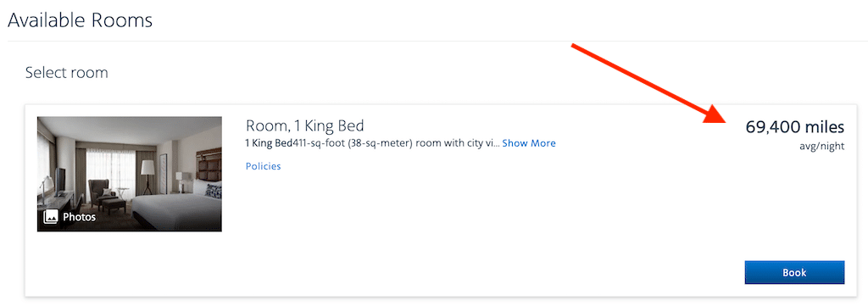The width and height of the screenshot is (868, 306).
Task: Click the armchair in the room photo
Action: pos(102,193)
